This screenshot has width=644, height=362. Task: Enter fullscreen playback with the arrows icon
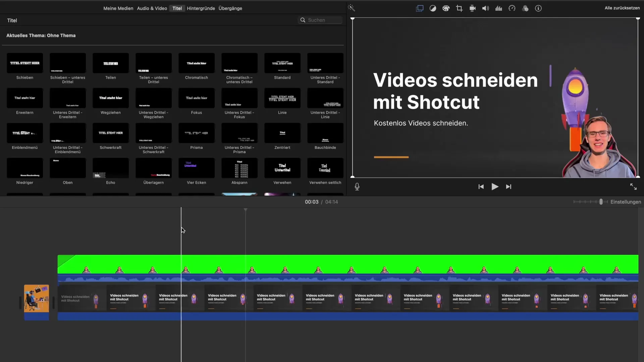pyautogui.click(x=633, y=187)
